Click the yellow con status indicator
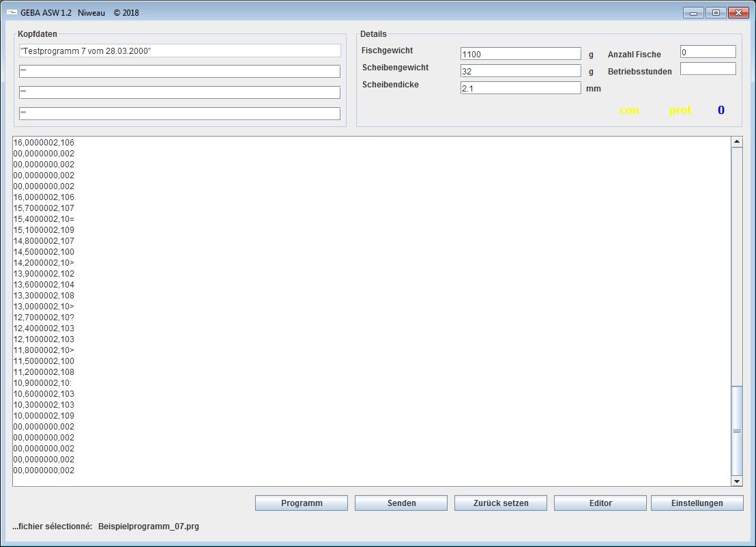Screen dimensions: 756x547 click(x=628, y=111)
